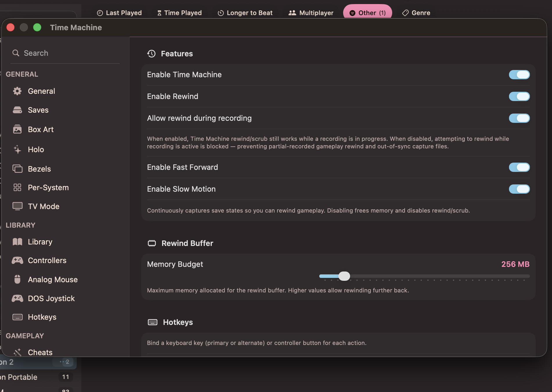The width and height of the screenshot is (552, 392).
Task: Click the Cheats wand icon
Action: coord(17,352)
